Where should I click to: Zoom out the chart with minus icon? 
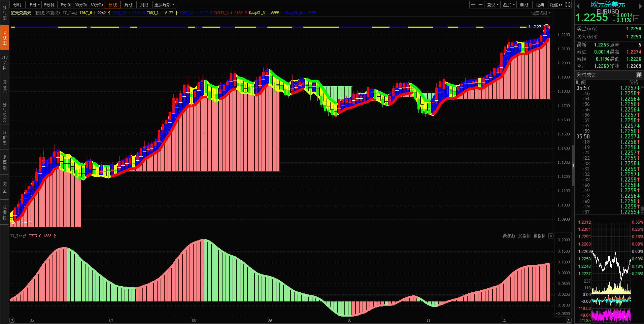(480, 5)
